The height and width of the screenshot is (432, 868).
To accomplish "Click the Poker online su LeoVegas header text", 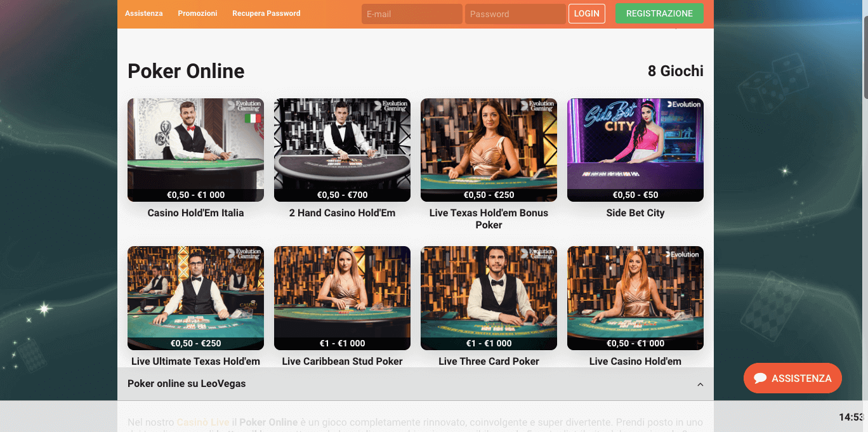I will click(187, 384).
